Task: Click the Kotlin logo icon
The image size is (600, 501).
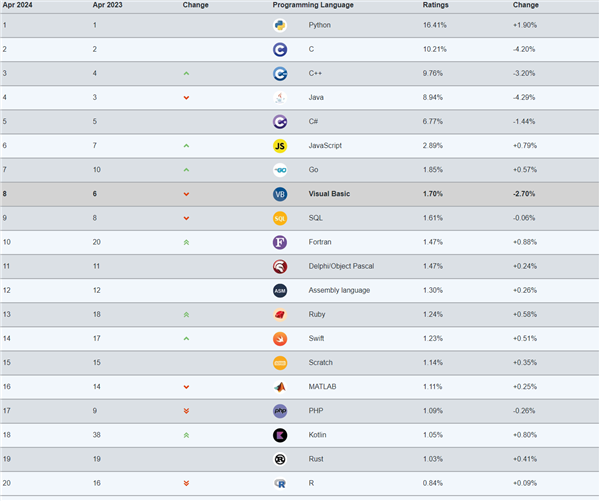Action: click(280, 435)
